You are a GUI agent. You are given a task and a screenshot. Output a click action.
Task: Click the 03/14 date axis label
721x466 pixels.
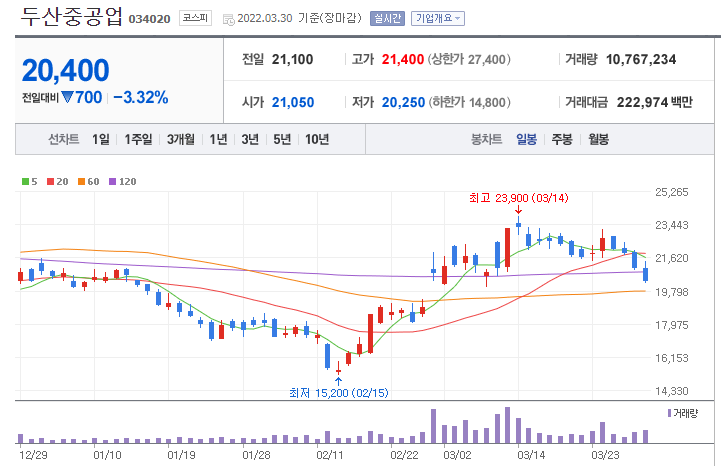531,455
